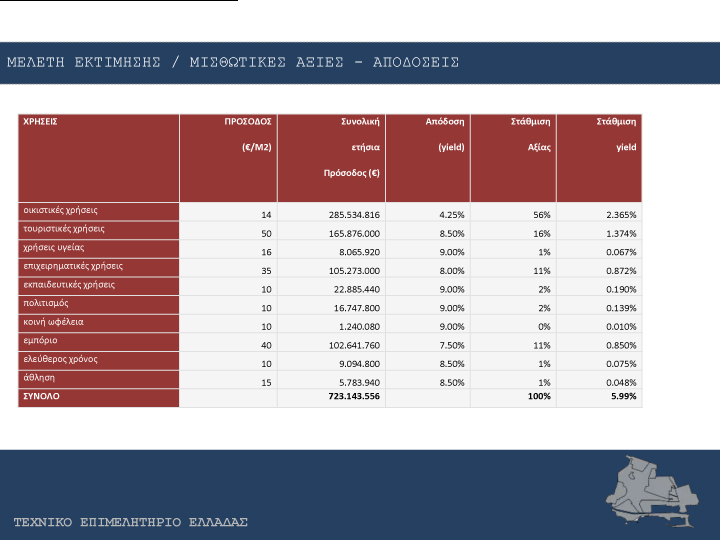720x540 pixels.
Task: Click the ΣΥΝΟΛΟ total row label
Action: [x=42, y=397]
